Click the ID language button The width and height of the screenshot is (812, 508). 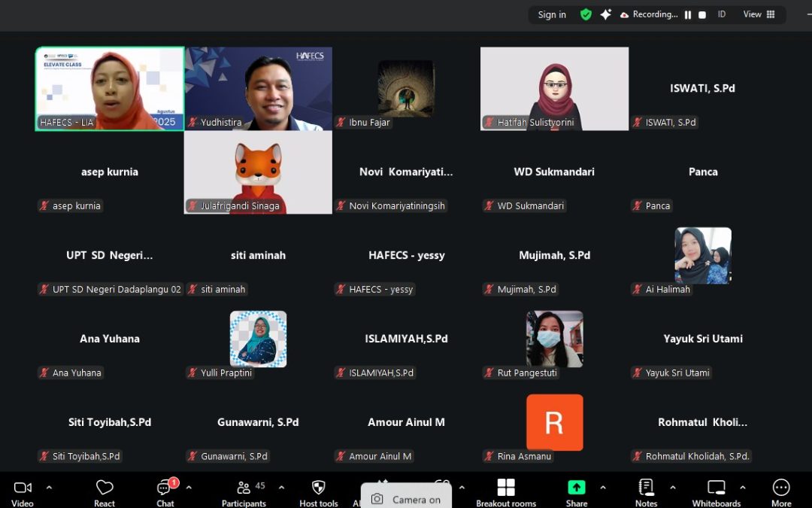[721, 14]
